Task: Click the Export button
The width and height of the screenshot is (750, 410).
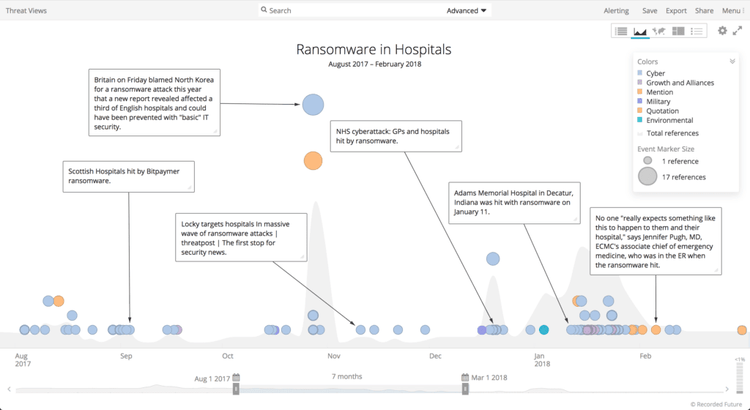Action: point(676,10)
